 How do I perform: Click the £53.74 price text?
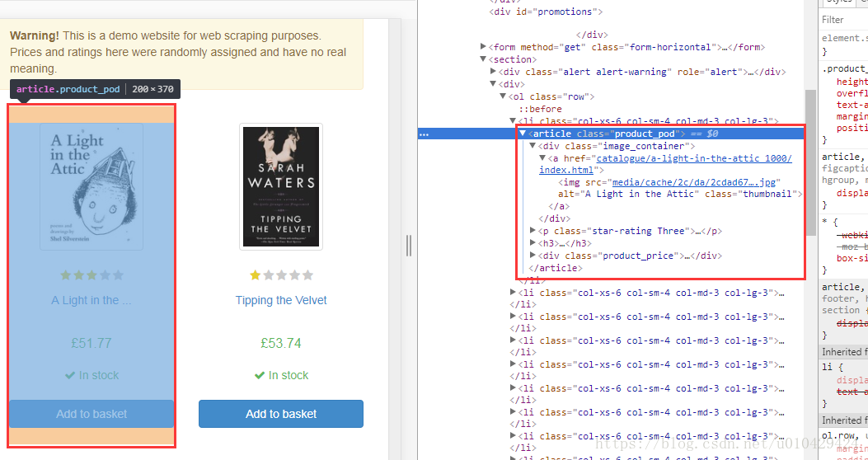[x=281, y=343]
